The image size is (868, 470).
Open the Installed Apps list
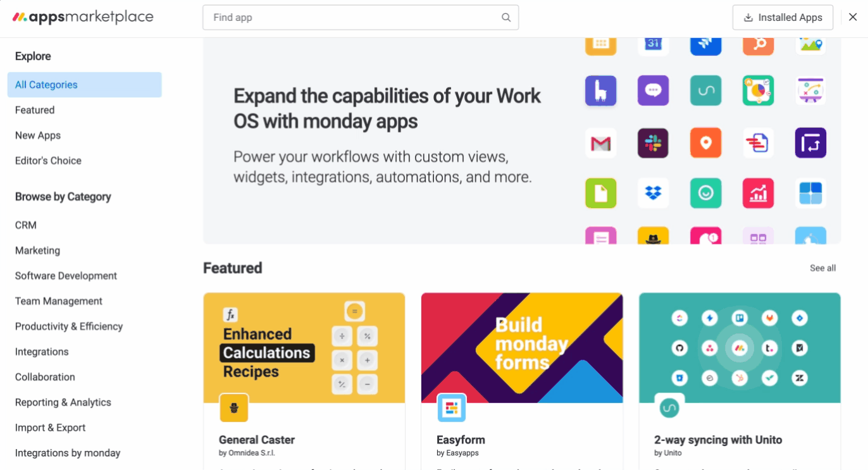tap(783, 18)
